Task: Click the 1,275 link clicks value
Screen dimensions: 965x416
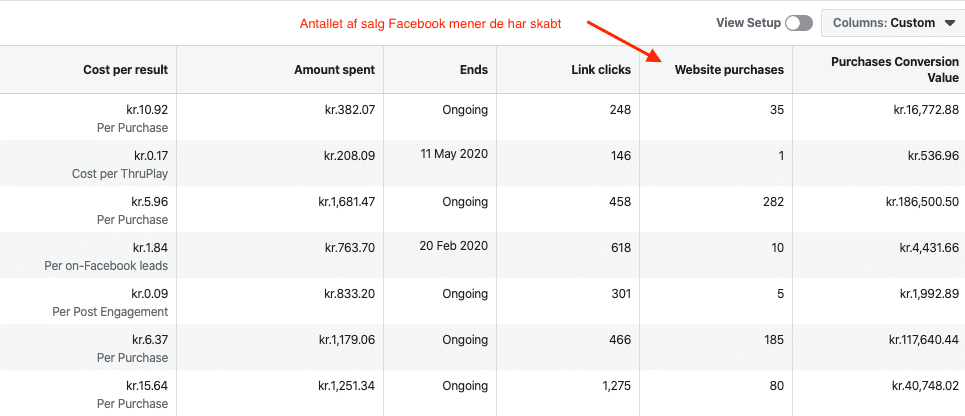Action: point(615,386)
